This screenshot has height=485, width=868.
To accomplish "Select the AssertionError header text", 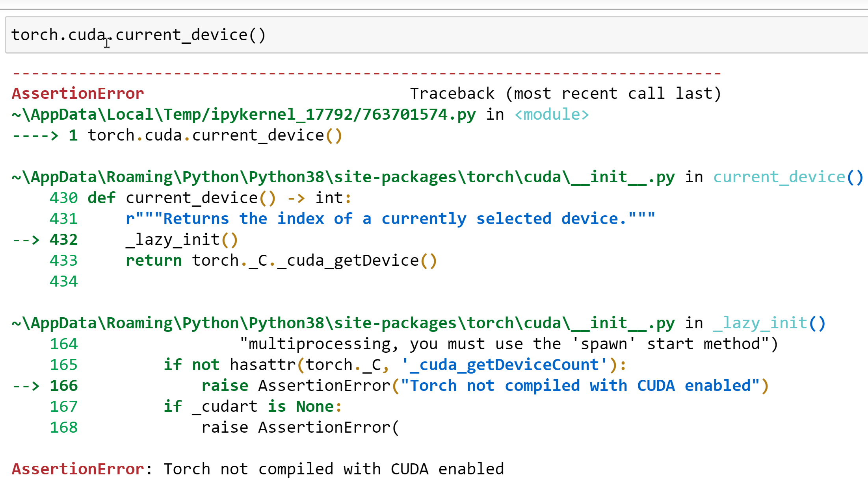I will (x=77, y=93).
